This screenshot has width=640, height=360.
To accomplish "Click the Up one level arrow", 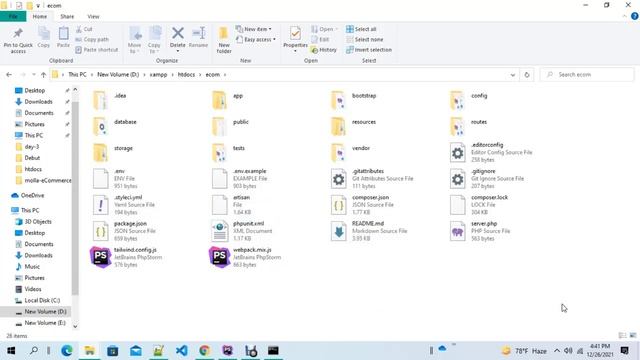I will [x=43, y=75].
